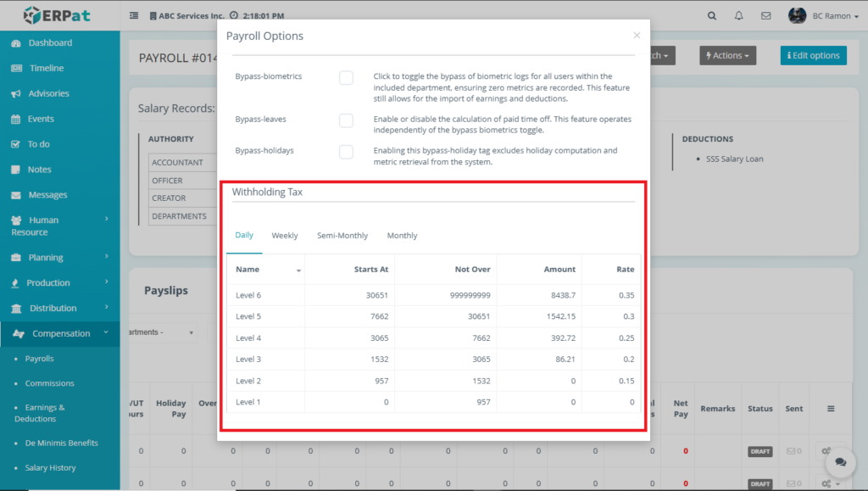Click the Edit options button

pyautogui.click(x=813, y=55)
